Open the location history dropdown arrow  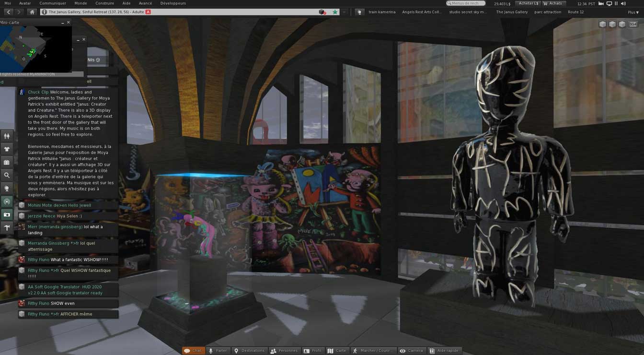tap(344, 12)
